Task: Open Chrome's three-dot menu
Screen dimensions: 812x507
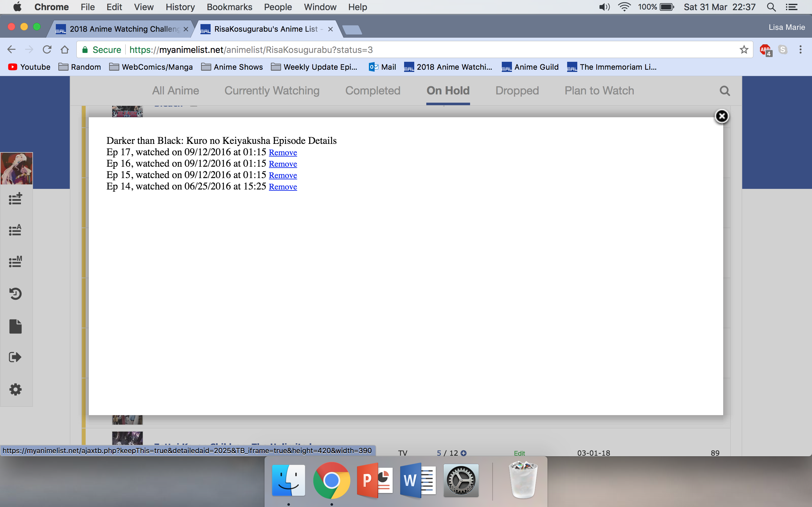Action: 800,50
